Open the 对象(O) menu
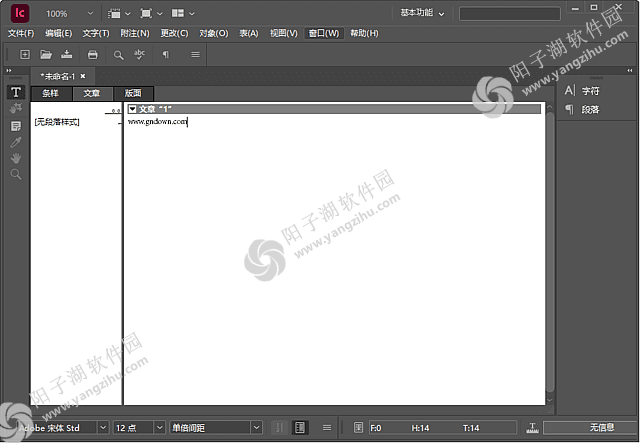The height and width of the screenshot is (443, 640). point(213,33)
